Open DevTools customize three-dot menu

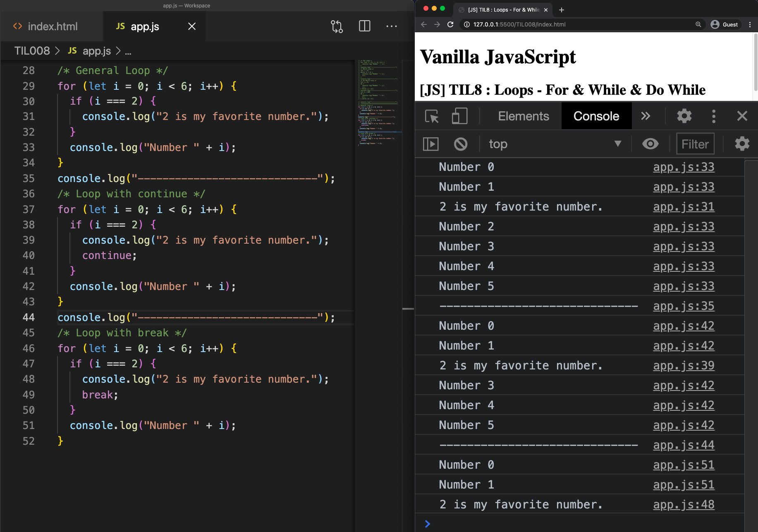714,116
